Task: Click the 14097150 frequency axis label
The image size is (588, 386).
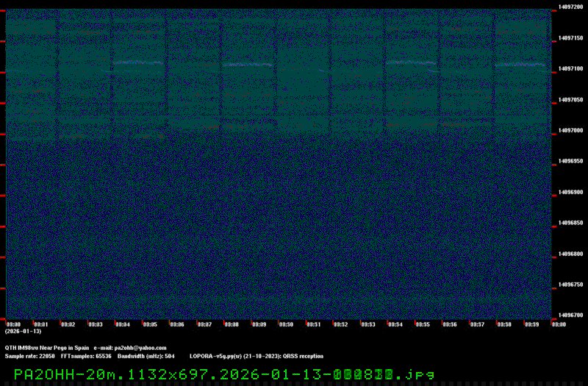Action: pyautogui.click(x=570, y=37)
